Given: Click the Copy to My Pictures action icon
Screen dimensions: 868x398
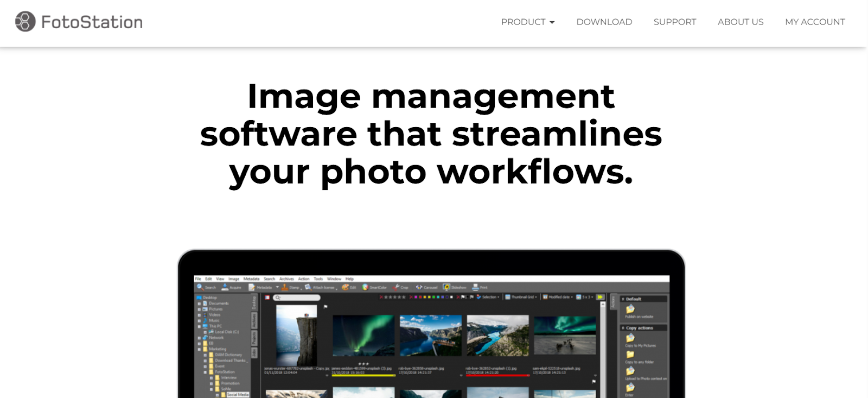Looking at the screenshot, I should 630,338.
